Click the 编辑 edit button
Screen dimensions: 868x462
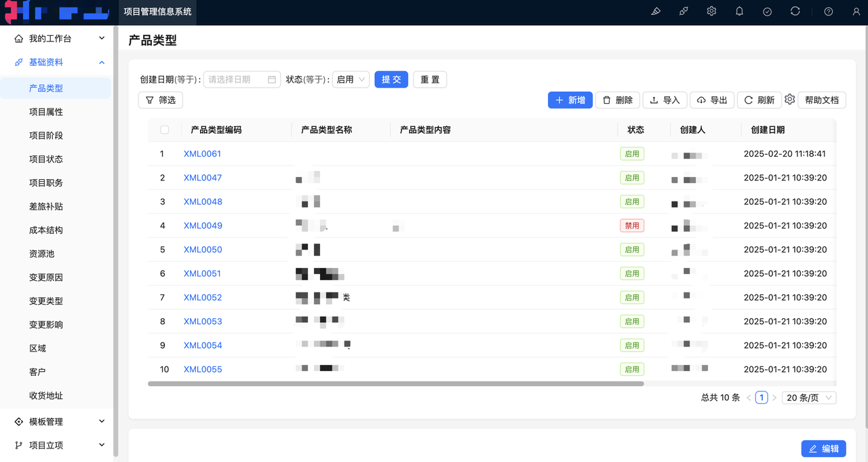click(x=824, y=448)
